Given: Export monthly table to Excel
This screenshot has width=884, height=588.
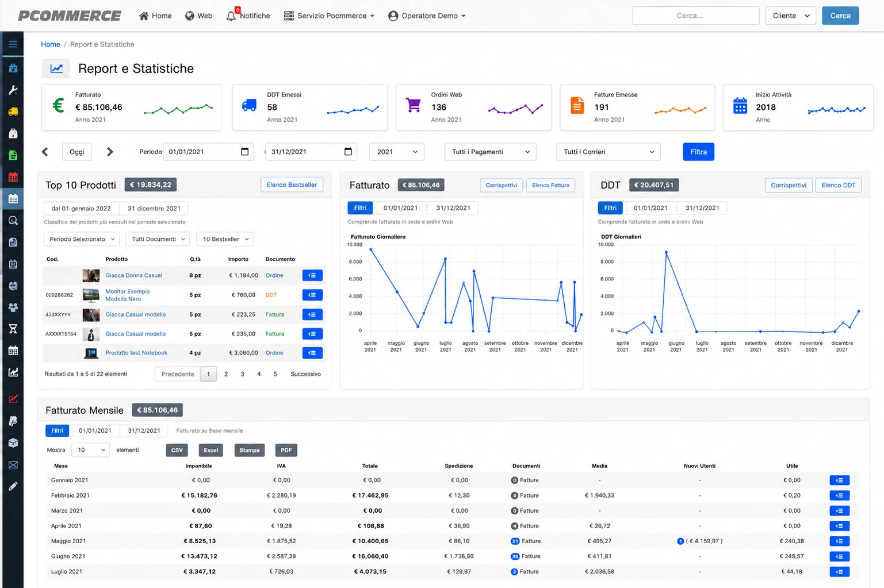Looking at the screenshot, I should [x=211, y=450].
